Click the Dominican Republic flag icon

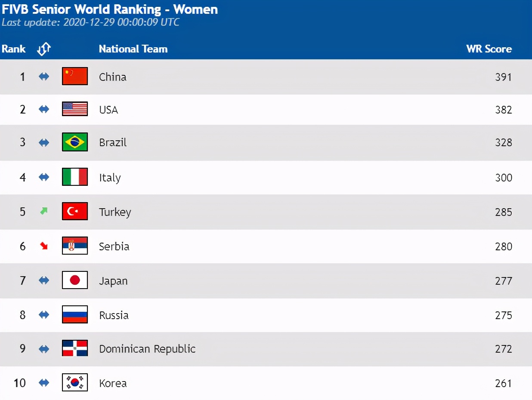coord(75,348)
